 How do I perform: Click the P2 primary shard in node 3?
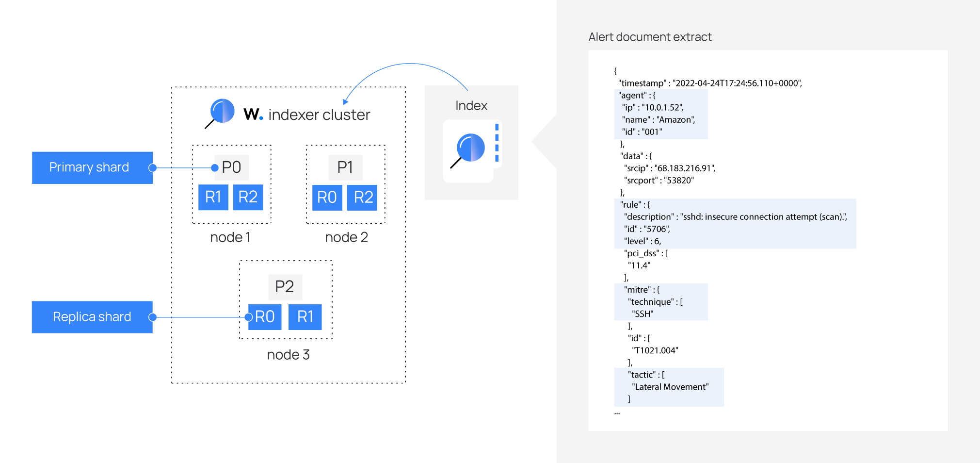tap(285, 287)
